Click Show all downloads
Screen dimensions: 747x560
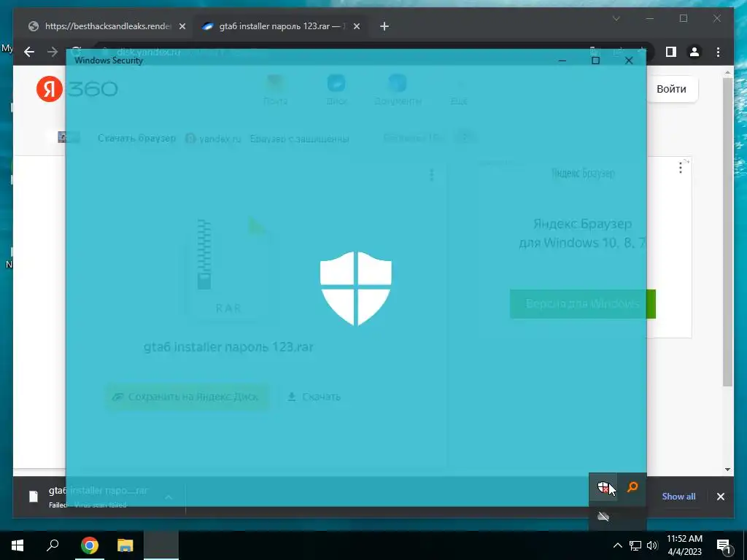678,496
